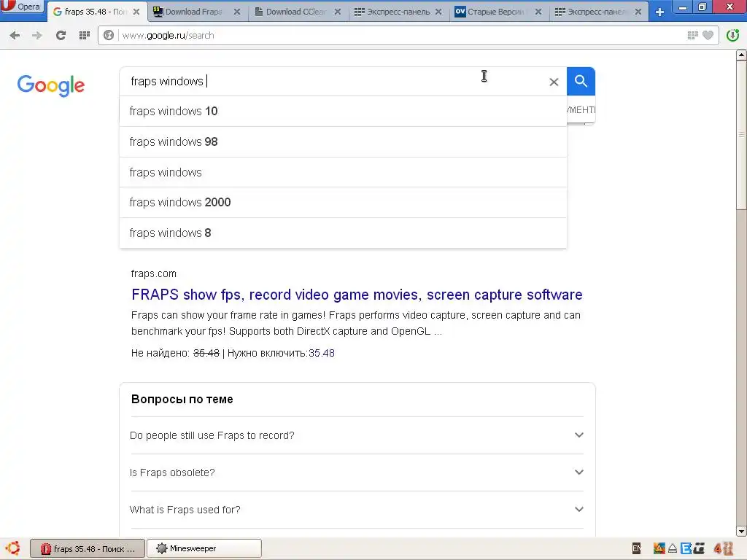Click the vertical scrollbar thumb
Screen dimensions: 747x560
741,135
